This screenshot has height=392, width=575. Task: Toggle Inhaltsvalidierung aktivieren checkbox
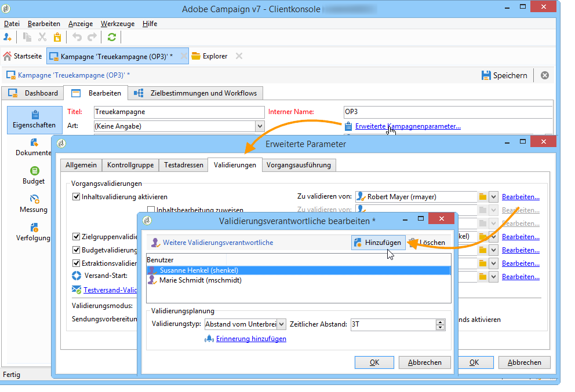pyautogui.click(x=77, y=197)
